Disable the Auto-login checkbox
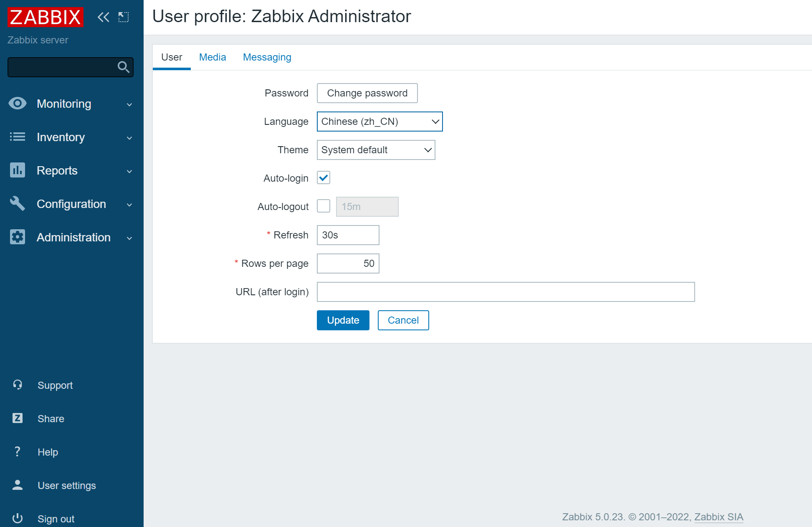 pyautogui.click(x=324, y=178)
